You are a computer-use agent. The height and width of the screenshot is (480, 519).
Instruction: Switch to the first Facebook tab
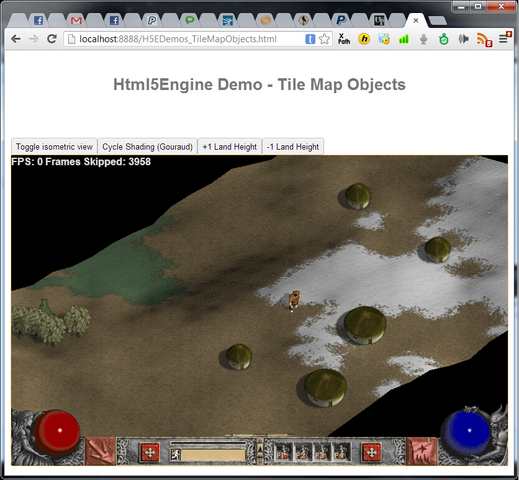[38, 21]
